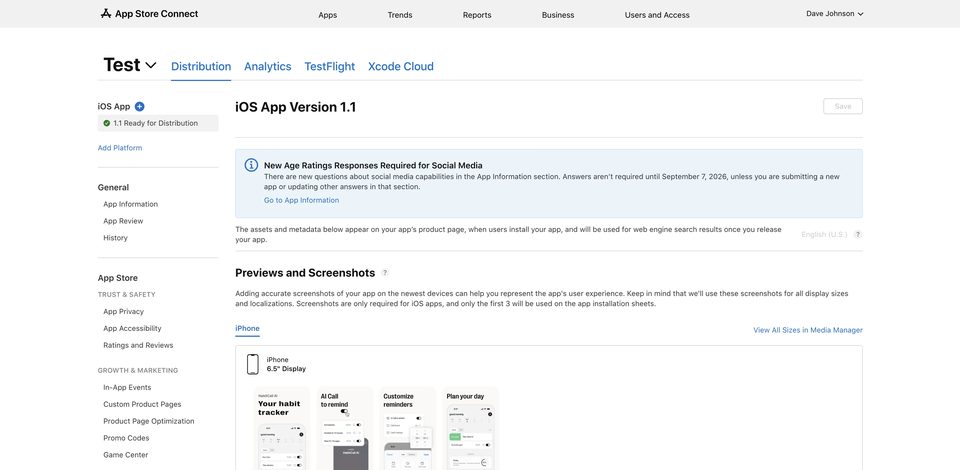Screen dimensions: 960x470
Task: Open Ratings and Reviews in sidebar
Action: point(138,345)
